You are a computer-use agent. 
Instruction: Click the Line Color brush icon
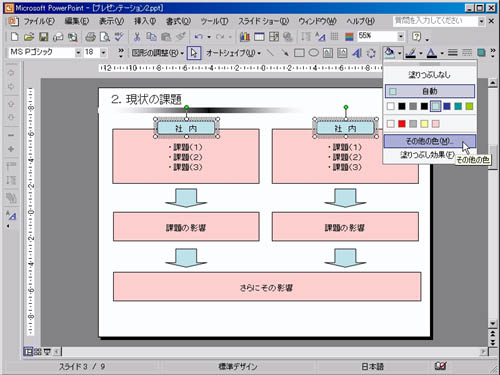411,53
